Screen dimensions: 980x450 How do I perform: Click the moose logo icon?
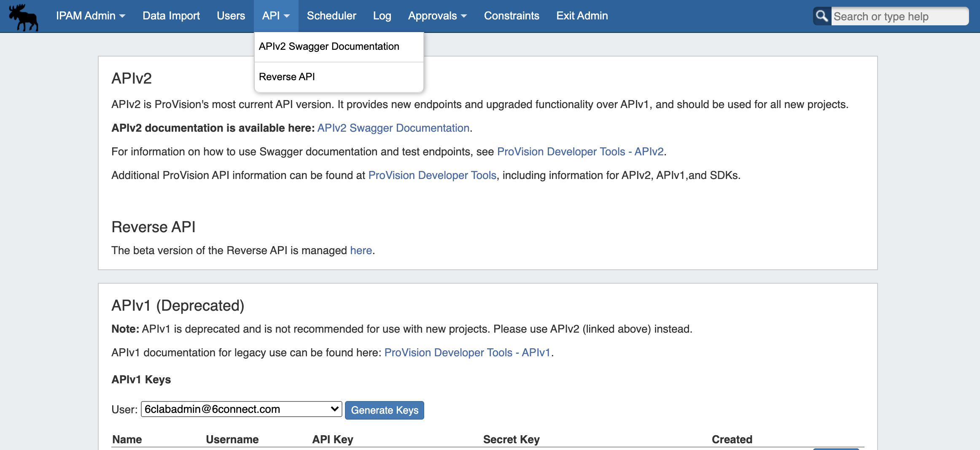24,17
